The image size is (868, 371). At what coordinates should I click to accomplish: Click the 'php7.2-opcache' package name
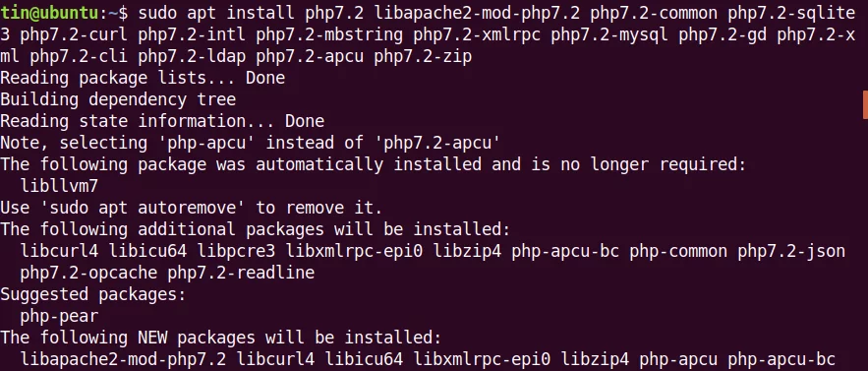(88, 273)
